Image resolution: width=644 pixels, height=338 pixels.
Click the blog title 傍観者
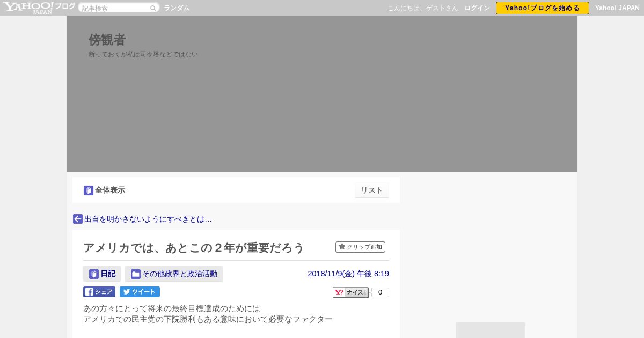tap(107, 40)
